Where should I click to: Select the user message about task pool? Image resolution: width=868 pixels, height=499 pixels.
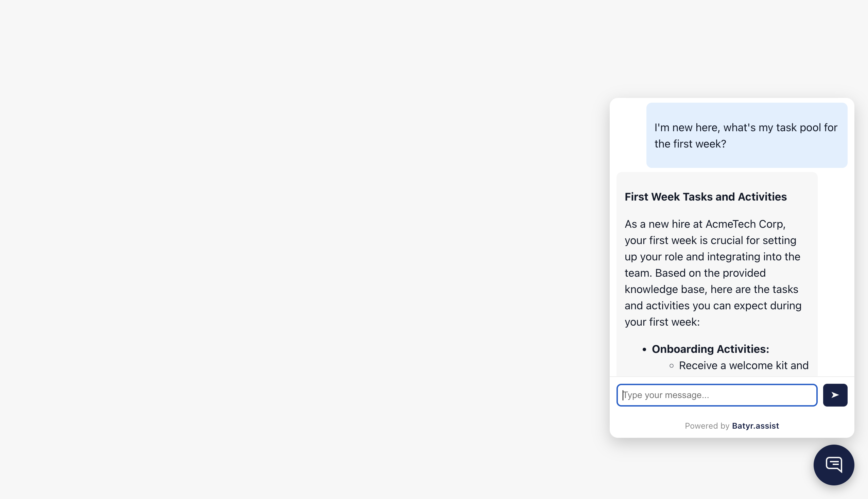click(x=746, y=135)
